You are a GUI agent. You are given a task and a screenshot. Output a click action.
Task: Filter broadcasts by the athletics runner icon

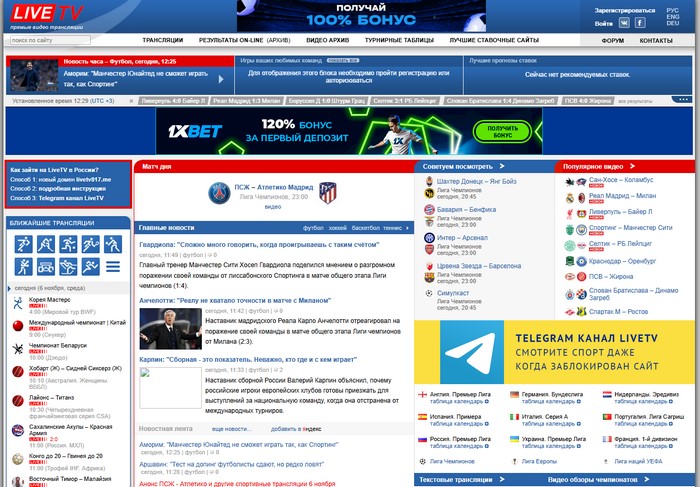[x=91, y=266]
